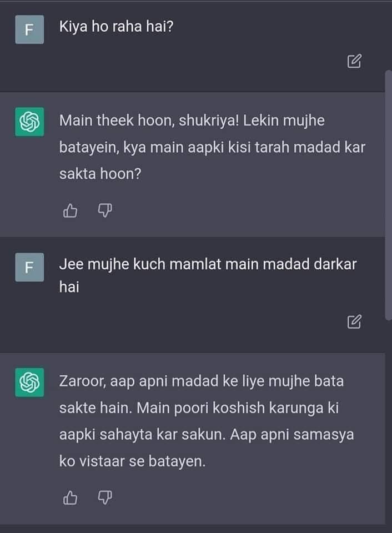
Task: Click the vertical scrollbar thumb
Action: [388, 195]
